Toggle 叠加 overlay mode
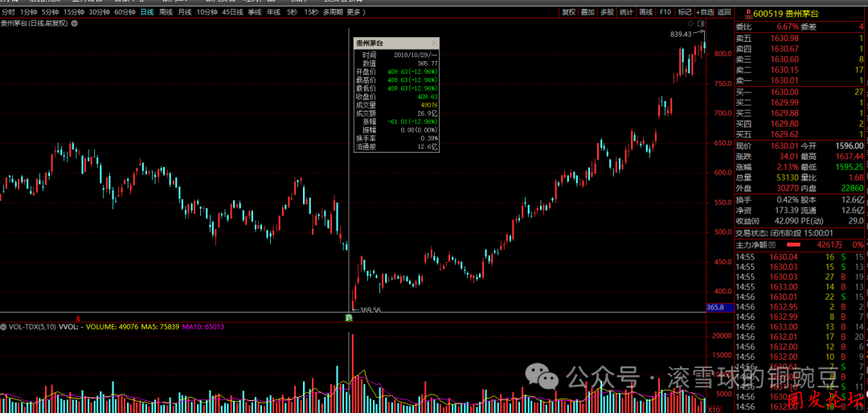 [x=588, y=12]
